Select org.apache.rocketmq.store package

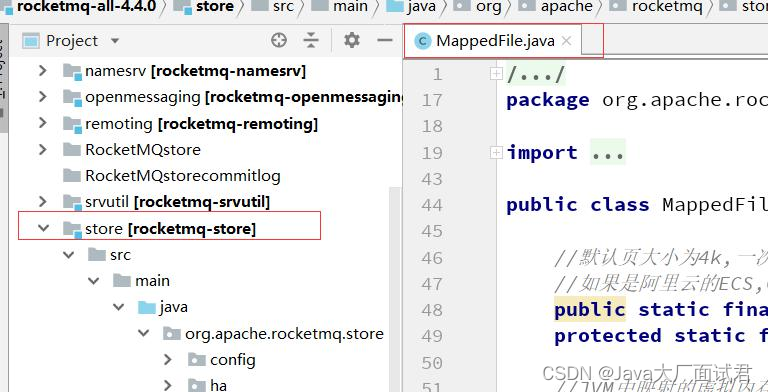(284, 334)
